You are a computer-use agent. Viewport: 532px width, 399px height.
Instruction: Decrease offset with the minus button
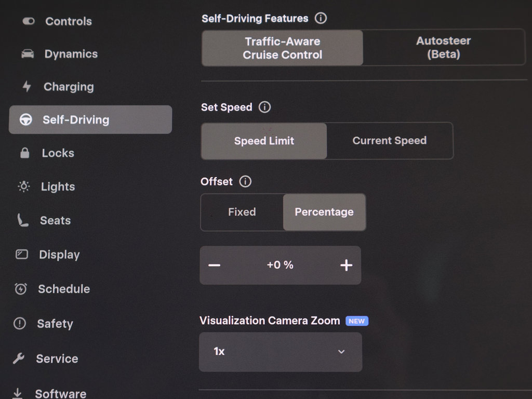coord(215,265)
